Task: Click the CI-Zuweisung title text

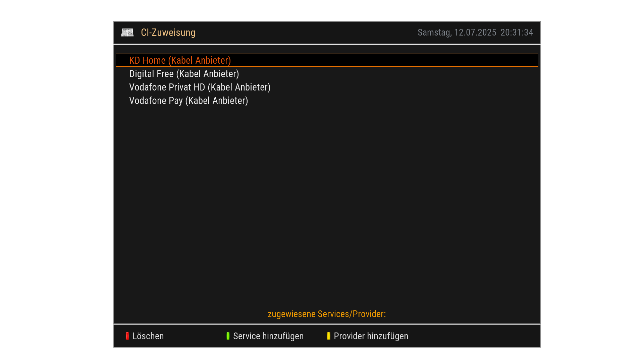Action: (x=168, y=33)
